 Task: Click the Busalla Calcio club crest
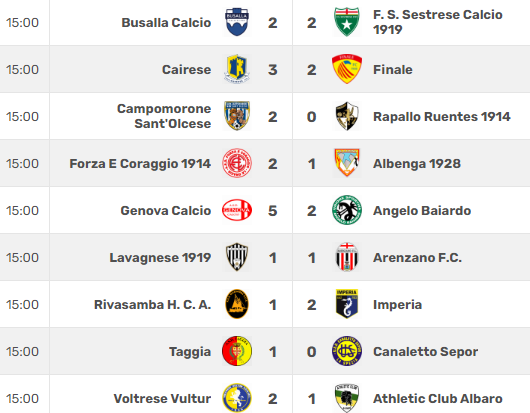point(237,22)
